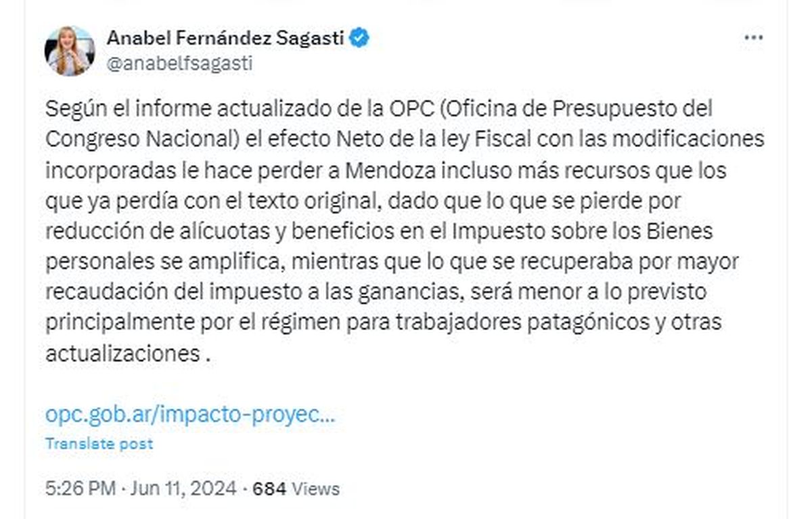Click the display name Anabel Fernández Sagasti
812x519 pixels.
point(226,39)
